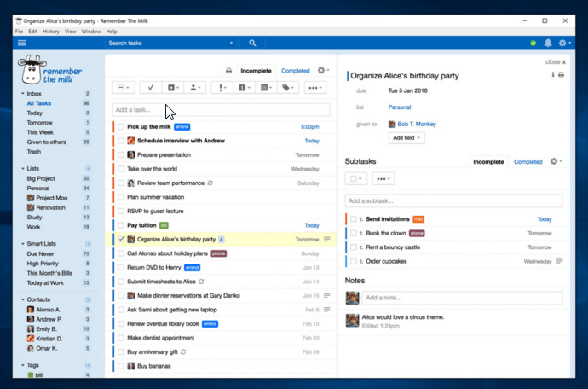Check the Rent a bouncy castle subtask
Image resolution: width=588 pixels, height=389 pixels.
(354, 247)
